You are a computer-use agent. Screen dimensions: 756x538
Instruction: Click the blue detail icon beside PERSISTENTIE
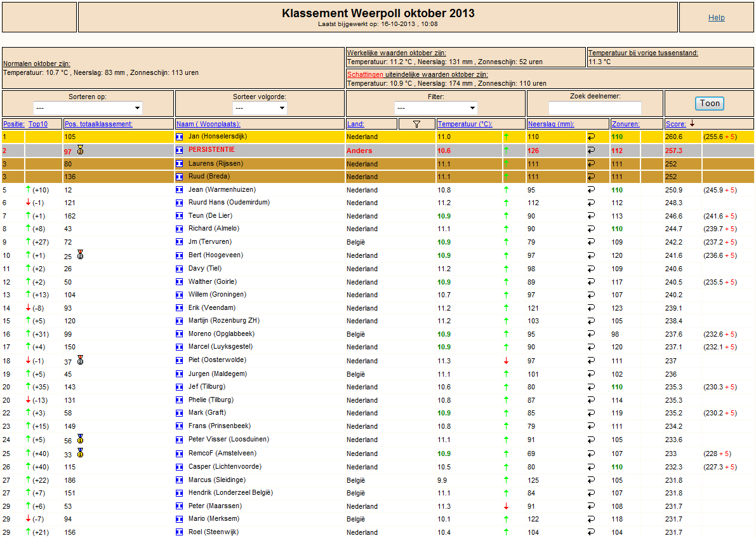pos(180,150)
